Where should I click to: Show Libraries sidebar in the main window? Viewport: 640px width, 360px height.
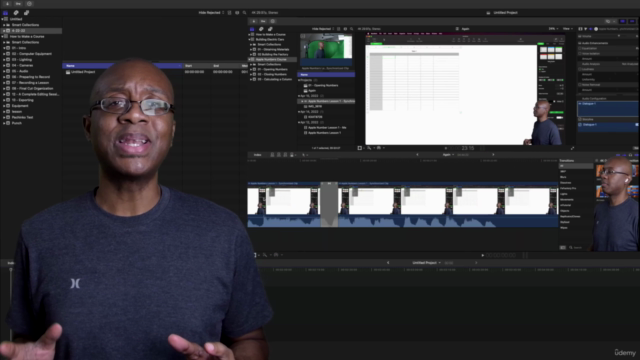point(5,13)
